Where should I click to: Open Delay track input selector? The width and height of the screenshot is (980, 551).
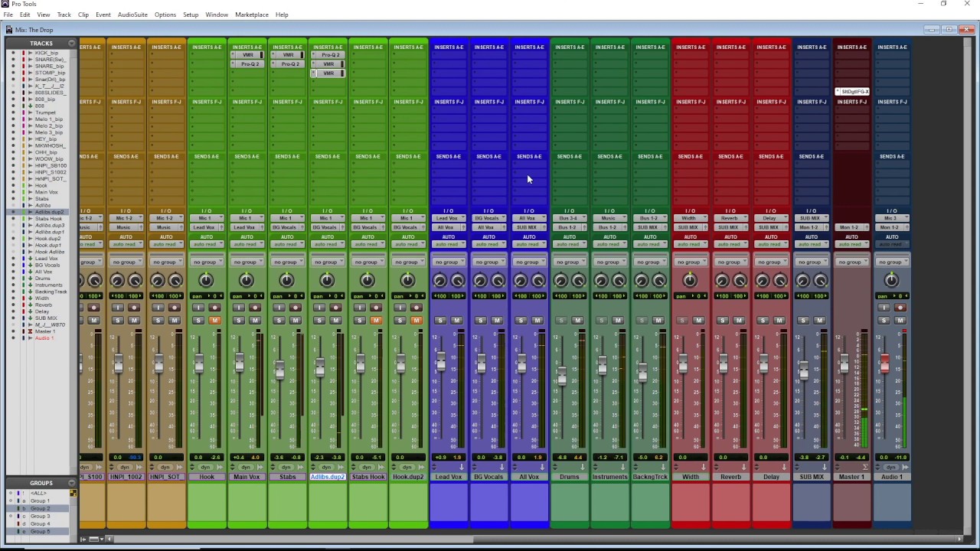[x=771, y=219]
